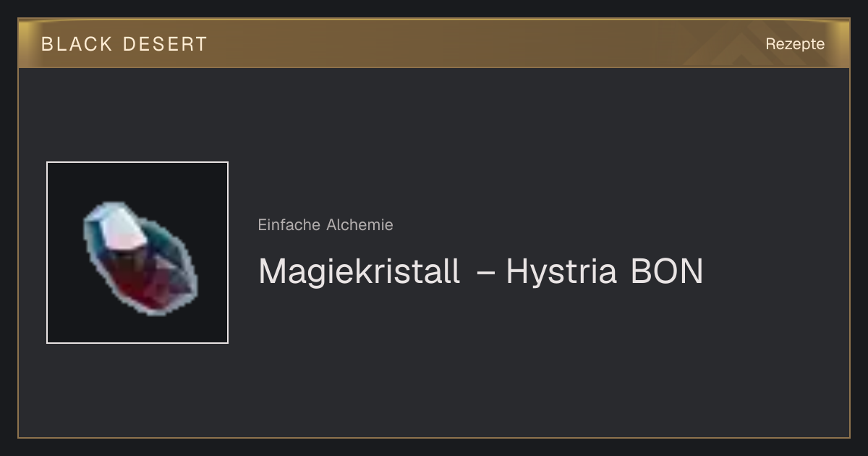Select the Magiekristall – Hystria BON title
The image size is (868, 456).
coord(481,272)
